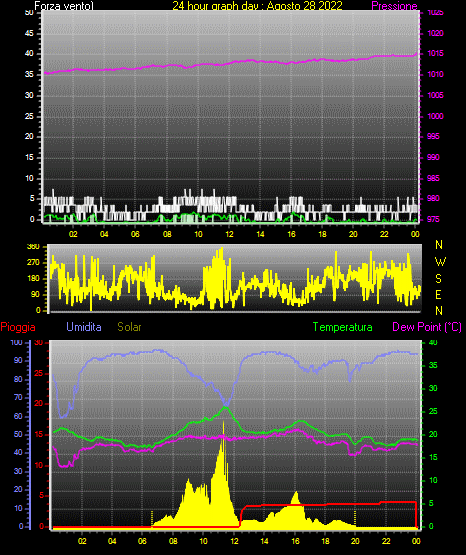Click the 06 hour mark on bottom graph

tap(142, 541)
